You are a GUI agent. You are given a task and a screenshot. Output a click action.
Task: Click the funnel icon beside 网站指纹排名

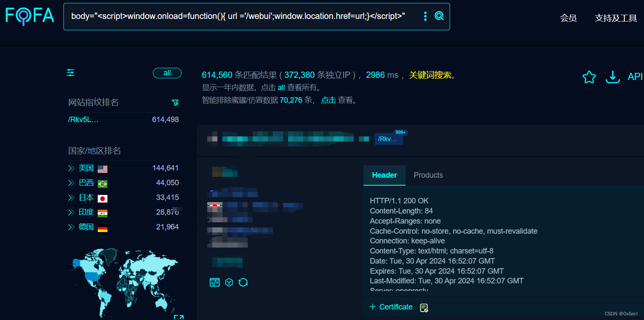175,103
